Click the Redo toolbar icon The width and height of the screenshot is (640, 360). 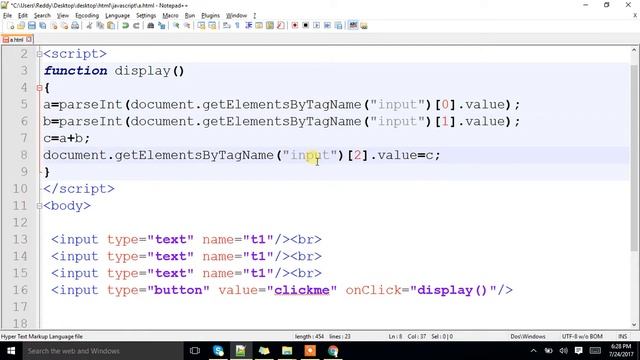point(136,26)
